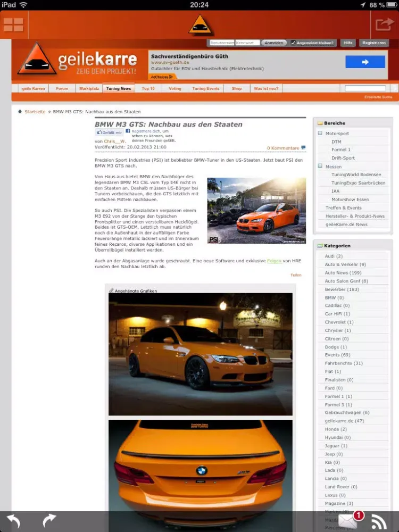Tap the share arrow icon in header

click(x=385, y=24)
